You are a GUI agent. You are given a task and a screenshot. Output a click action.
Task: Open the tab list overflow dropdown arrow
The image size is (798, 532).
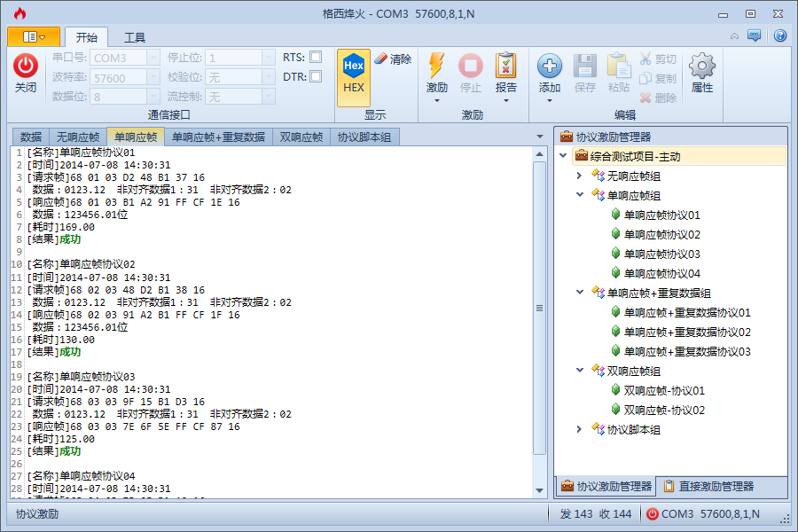539,137
